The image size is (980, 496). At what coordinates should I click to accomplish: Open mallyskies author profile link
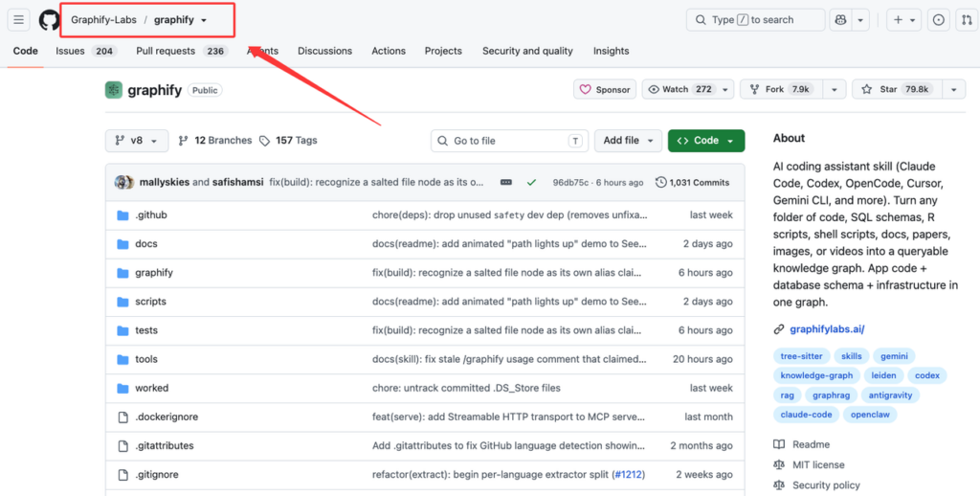tap(165, 183)
